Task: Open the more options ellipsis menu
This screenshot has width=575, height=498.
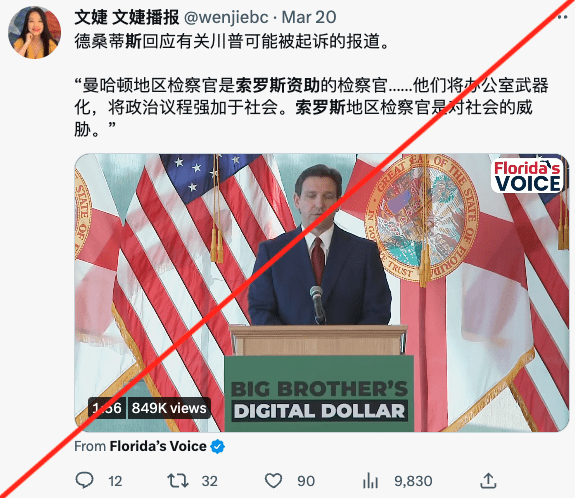Action: pos(563,17)
